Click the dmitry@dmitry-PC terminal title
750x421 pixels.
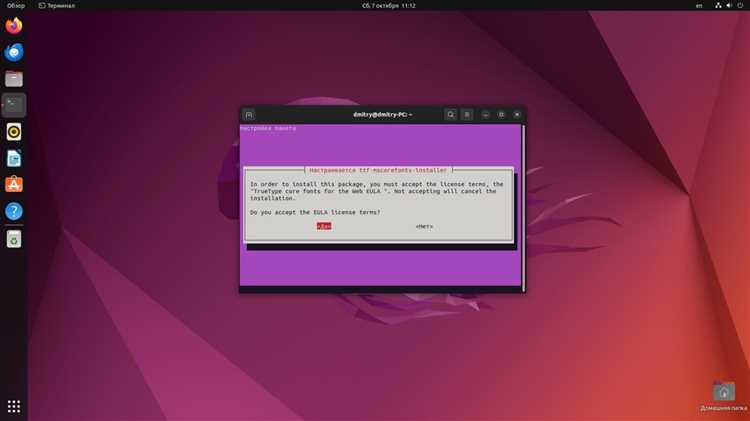[382, 115]
